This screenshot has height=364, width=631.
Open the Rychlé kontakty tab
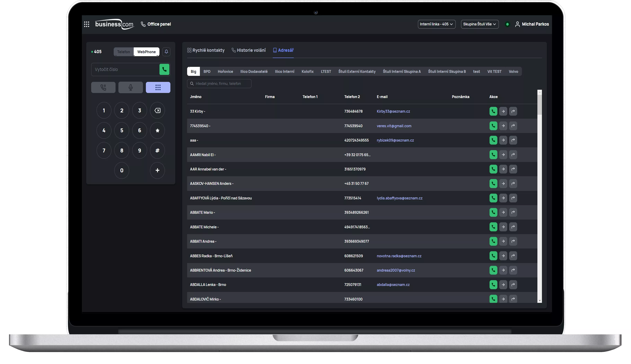point(206,50)
